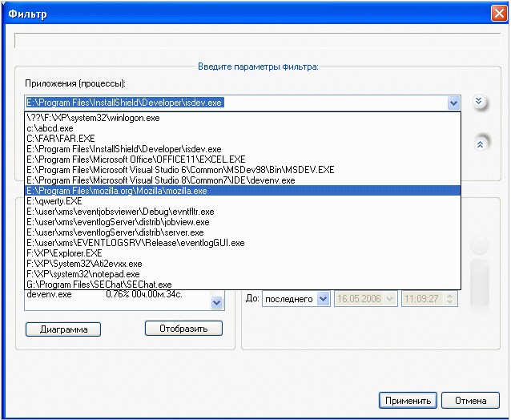Click the double-chevron down expand icon
Screen dimensions: 511x420
click(479, 102)
